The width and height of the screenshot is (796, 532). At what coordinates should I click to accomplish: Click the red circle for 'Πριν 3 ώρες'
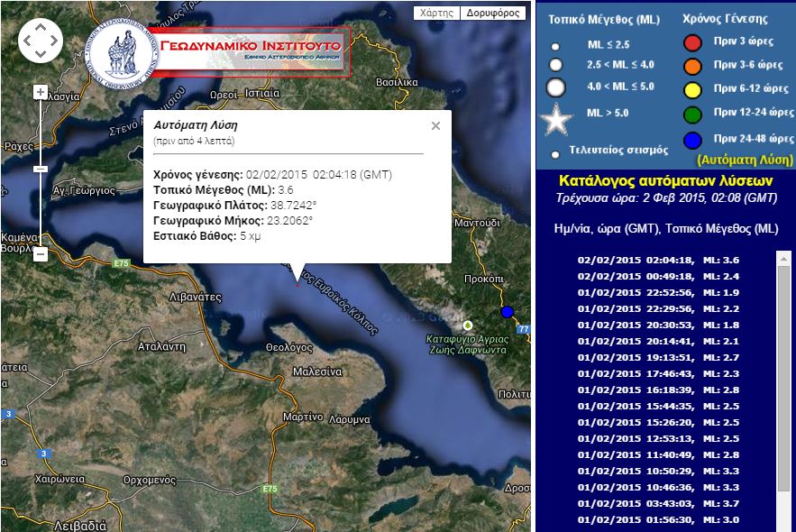pos(694,43)
